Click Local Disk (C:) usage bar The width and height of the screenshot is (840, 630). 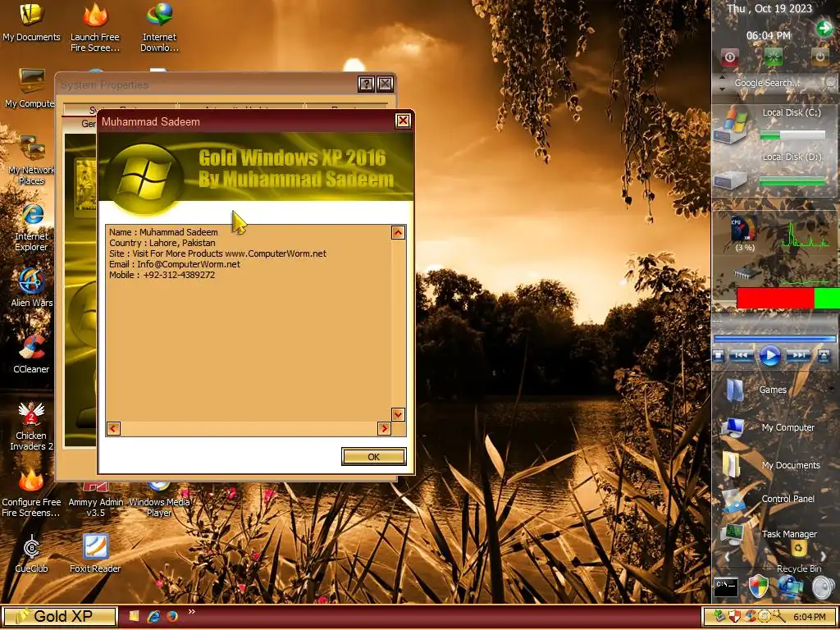pyautogui.click(x=793, y=135)
